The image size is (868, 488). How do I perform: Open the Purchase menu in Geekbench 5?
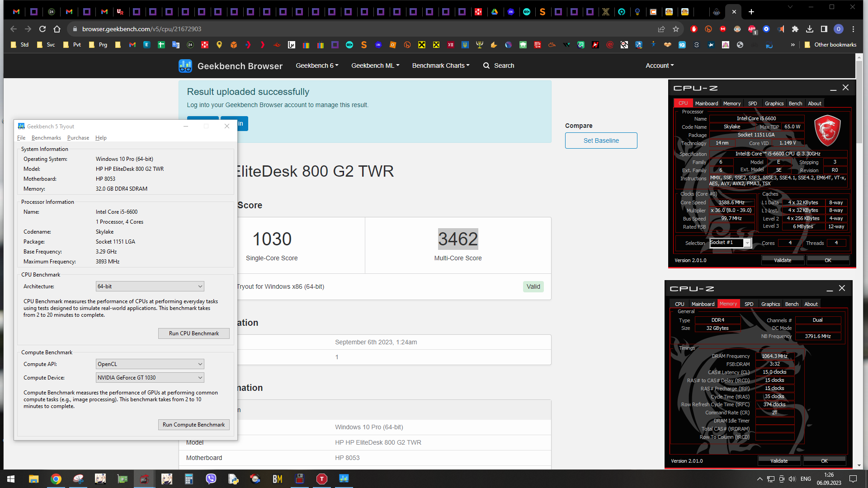(78, 138)
